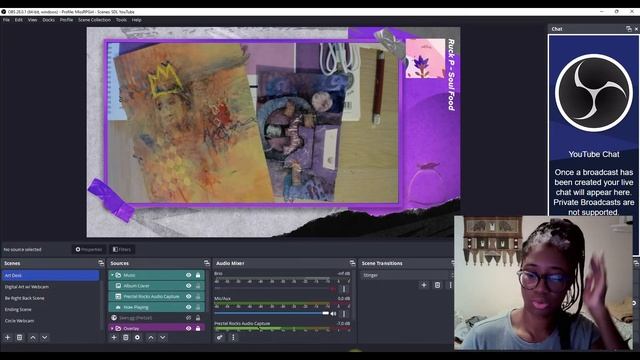Image resolution: width=640 pixels, height=360 pixels.
Task: Select the Ending Scene
Action: [51, 309]
